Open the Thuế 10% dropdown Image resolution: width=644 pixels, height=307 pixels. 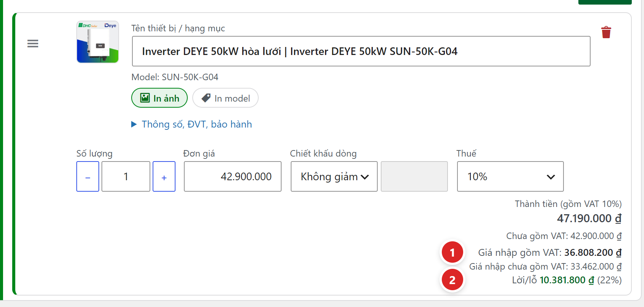point(510,176)
